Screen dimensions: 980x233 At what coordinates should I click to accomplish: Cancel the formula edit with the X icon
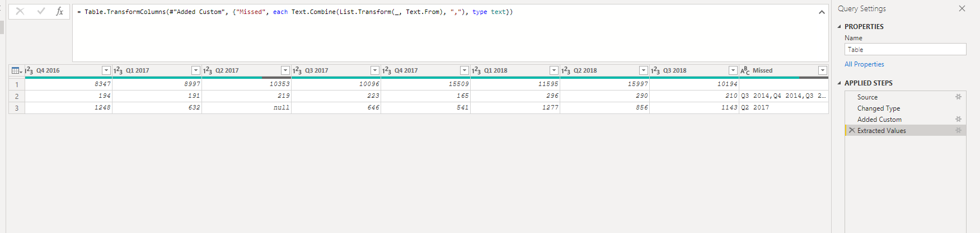[x=20, y=11]
